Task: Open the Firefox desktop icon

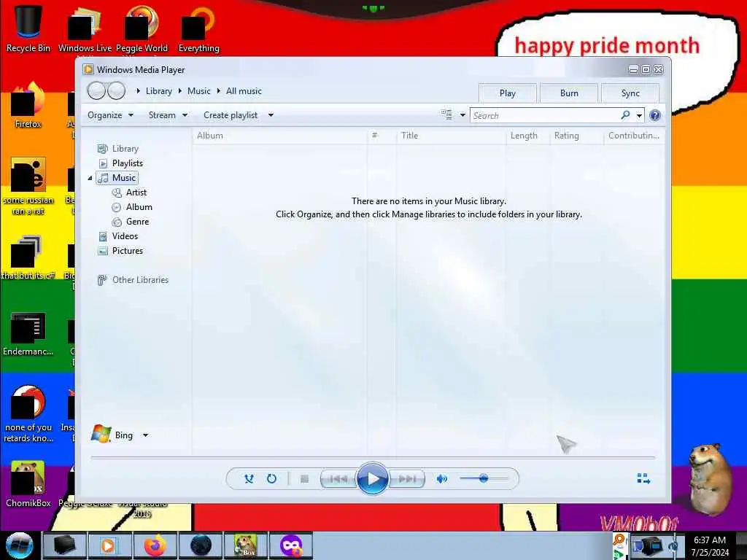Action: point(28,105)
